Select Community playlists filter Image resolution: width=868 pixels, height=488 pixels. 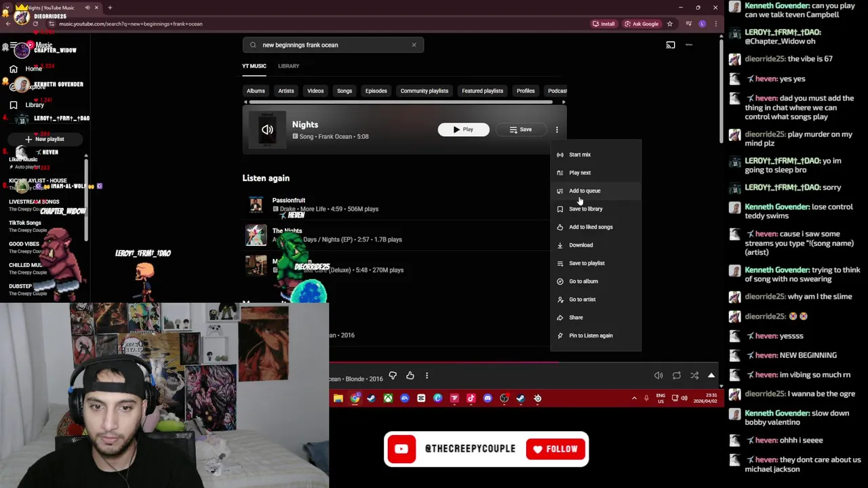click(x=425, y=91)
